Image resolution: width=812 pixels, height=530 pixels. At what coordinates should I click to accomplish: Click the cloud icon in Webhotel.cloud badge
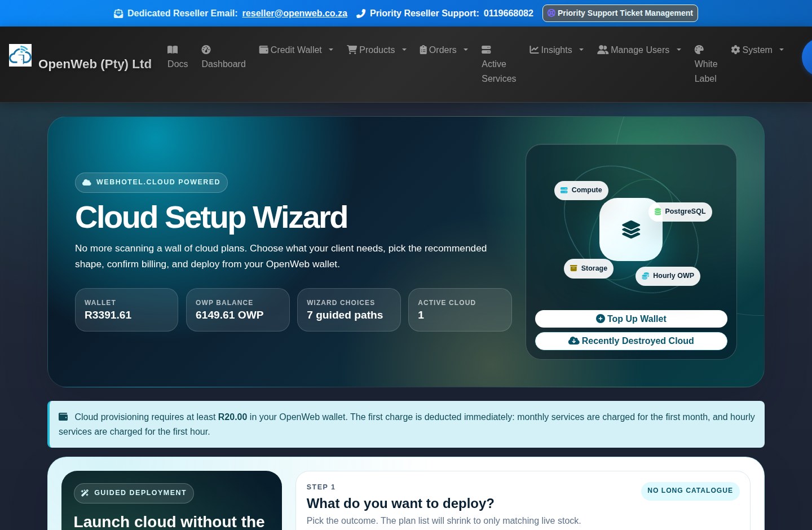(x=87, y=182)
